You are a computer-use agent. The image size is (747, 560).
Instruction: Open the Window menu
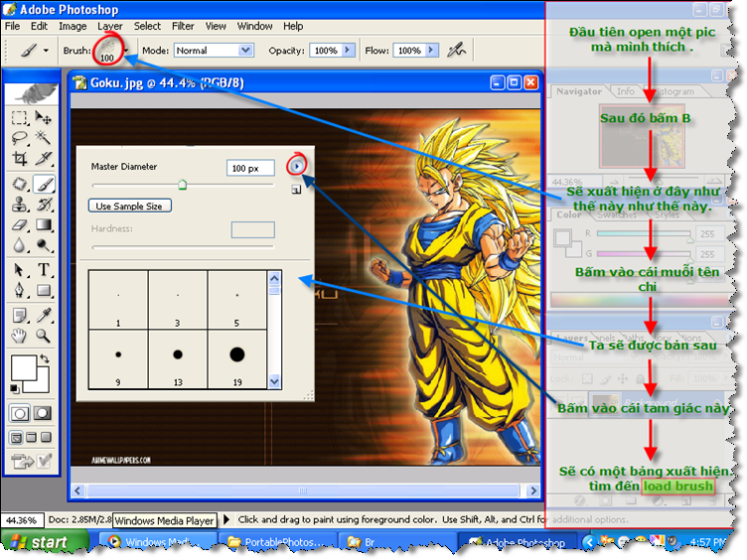click(255, 26)
